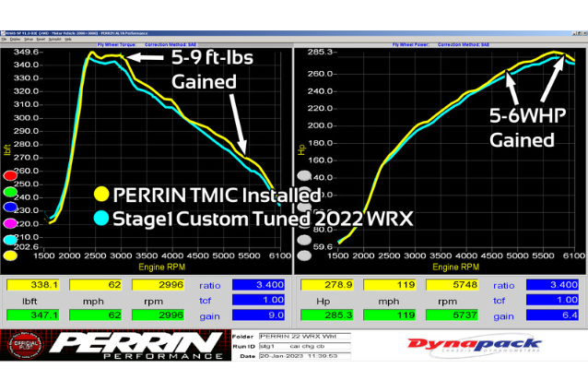Click the magenta run color button

tap(12, 222)
